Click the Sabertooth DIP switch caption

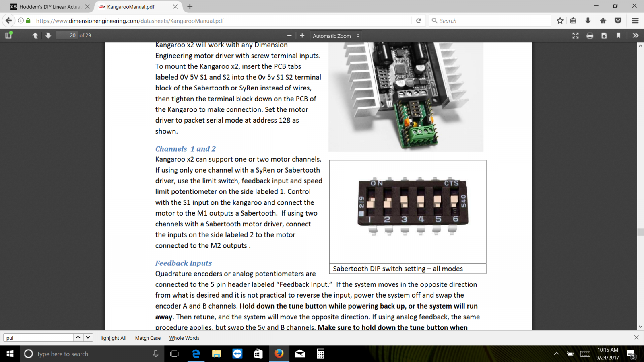[398, 269]
